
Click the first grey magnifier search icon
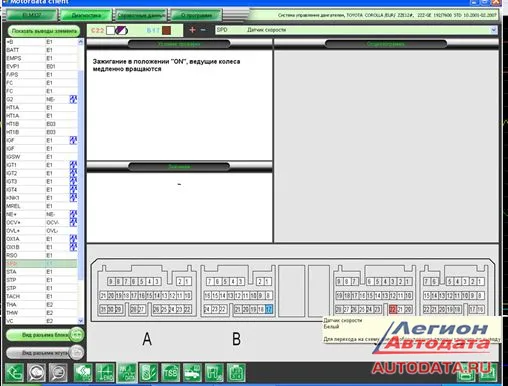tap(36, 372)
